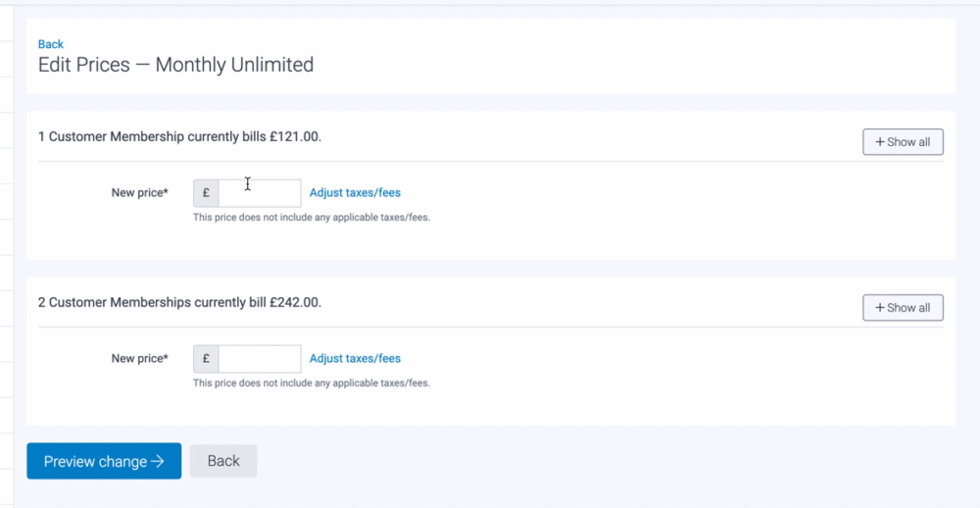Click the text '2 Customer Memberships currently bill £242.00'

pyautogui.click(x=179, y=303)
